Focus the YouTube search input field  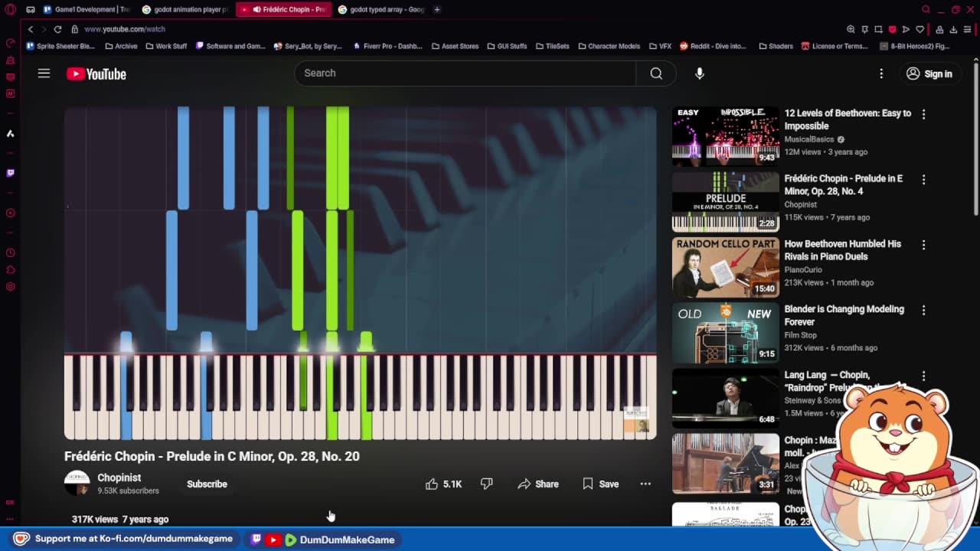[x=465, y=73]
